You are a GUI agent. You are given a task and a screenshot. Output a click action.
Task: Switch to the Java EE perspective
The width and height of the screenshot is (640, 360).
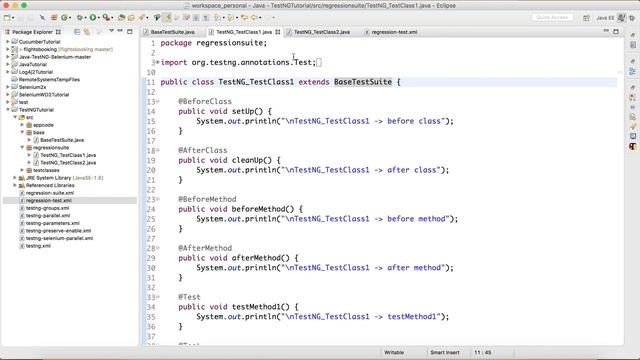(x=605, y=18)
